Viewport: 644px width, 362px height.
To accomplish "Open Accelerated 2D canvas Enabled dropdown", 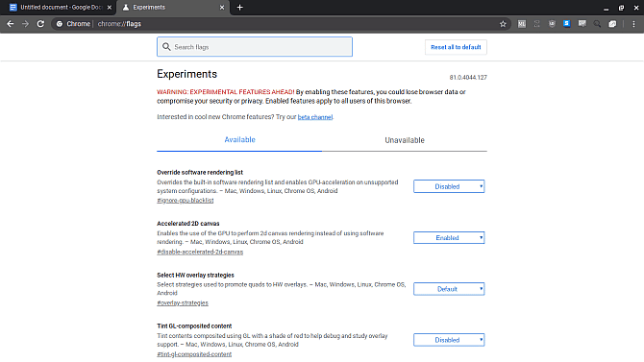I will coord(449,237).
